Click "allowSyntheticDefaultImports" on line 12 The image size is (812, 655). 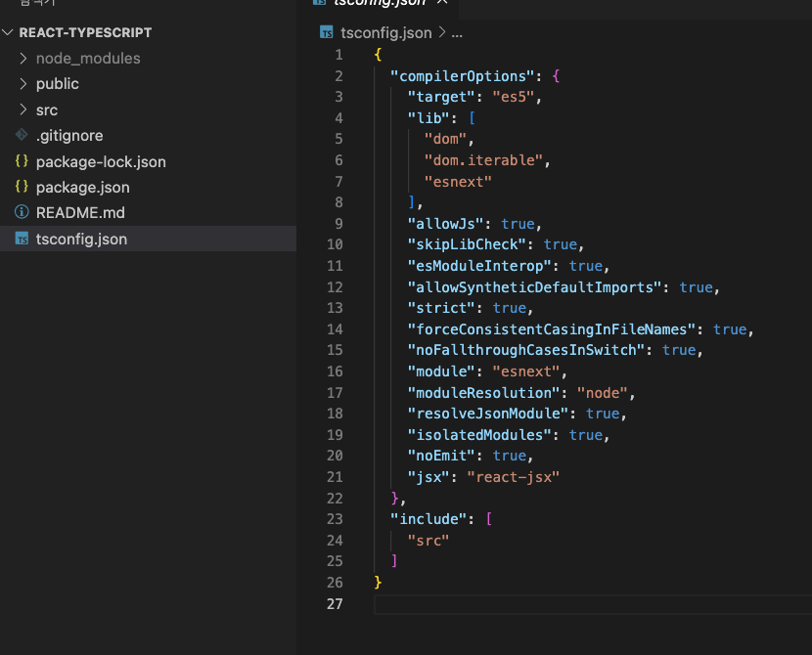click(x=534, y=287)
